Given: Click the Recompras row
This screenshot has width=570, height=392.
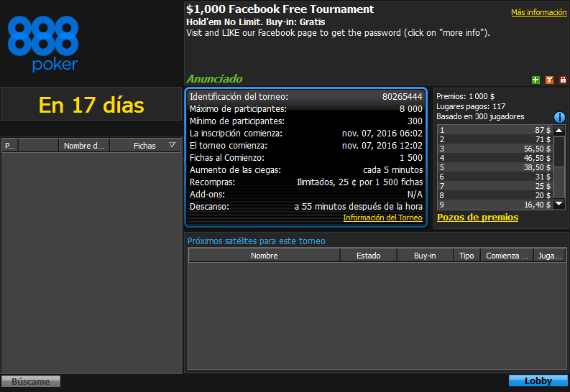Looking at the screenshot, I should pos(305,182).
